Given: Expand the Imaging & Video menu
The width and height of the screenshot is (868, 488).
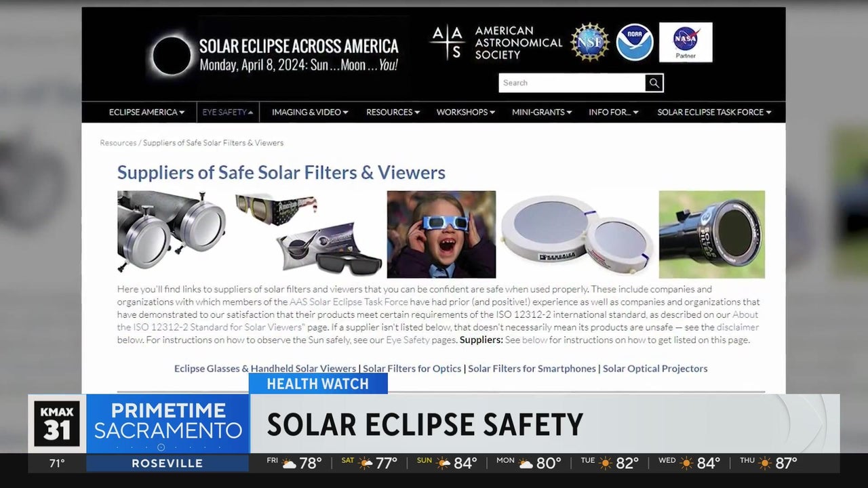Looking at the screenshot, I should (x=310, y=113).
